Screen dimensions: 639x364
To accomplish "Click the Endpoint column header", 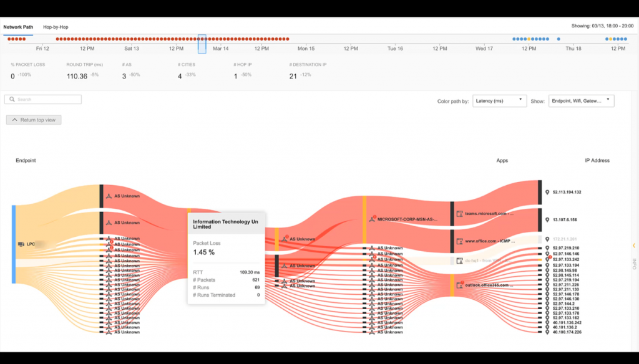I will (x=26, y=160).
